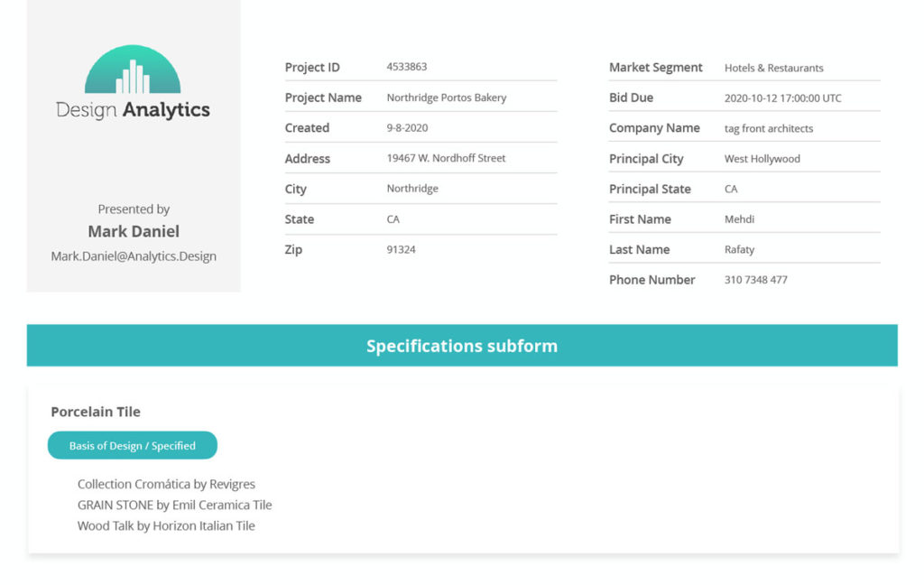Click the Collection Cromática by Revigres item
The height and width of the screenshot is (585, 924).
[x=166, y=484]
